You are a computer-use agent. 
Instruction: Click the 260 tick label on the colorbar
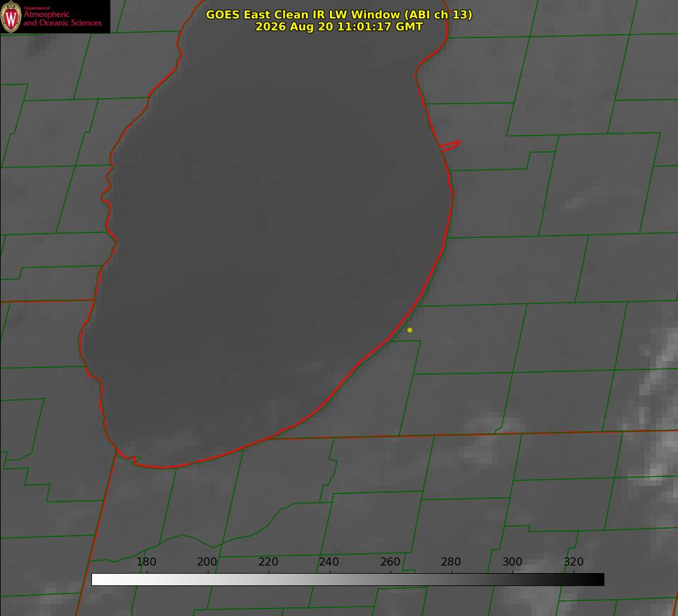[390, 561]
